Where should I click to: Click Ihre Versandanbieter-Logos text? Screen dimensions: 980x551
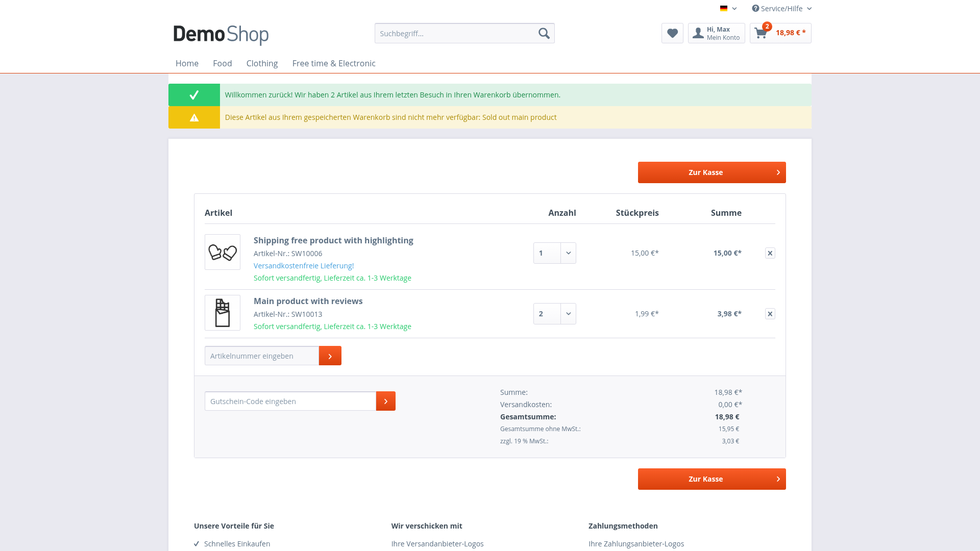[437, 544]
